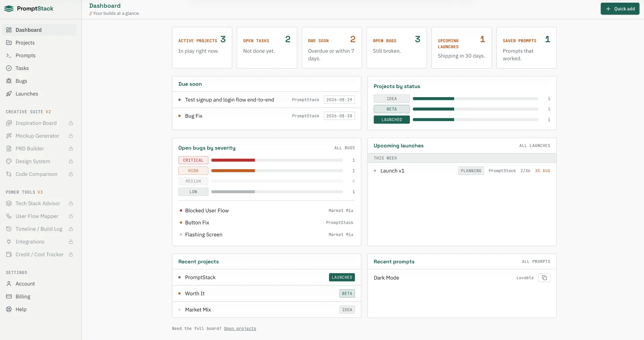Image resolution: width=644 pixels, height=340 pixels.
Task: Click the Launches rocket icon
Action: click(x=9, y=94)
